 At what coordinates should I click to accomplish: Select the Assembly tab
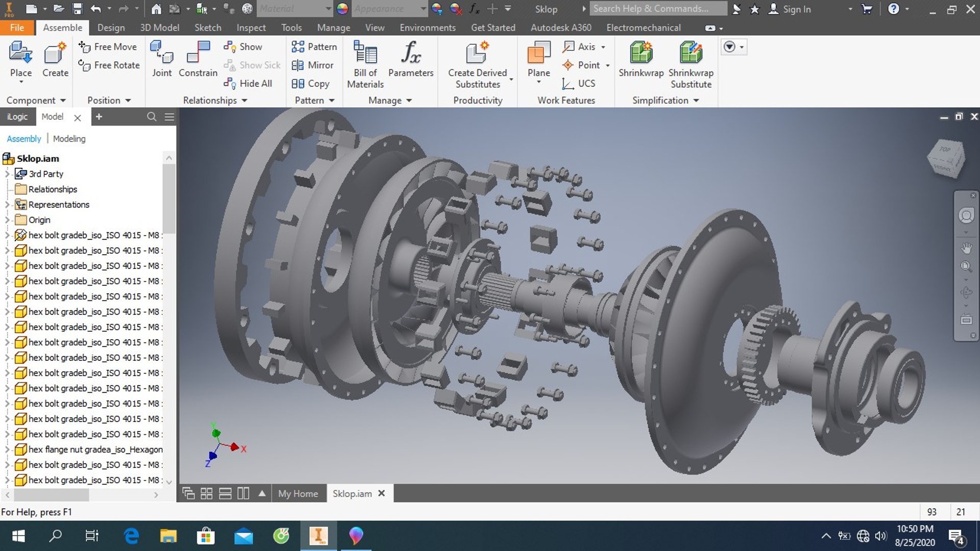tap(22, 139)
